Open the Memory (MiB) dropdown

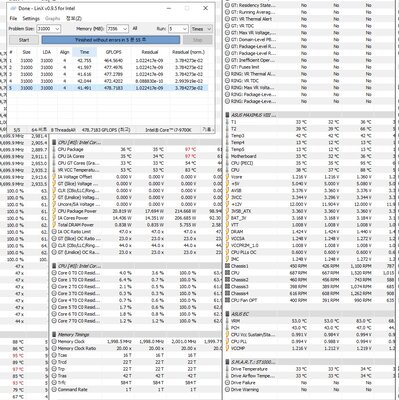[117, 29]
